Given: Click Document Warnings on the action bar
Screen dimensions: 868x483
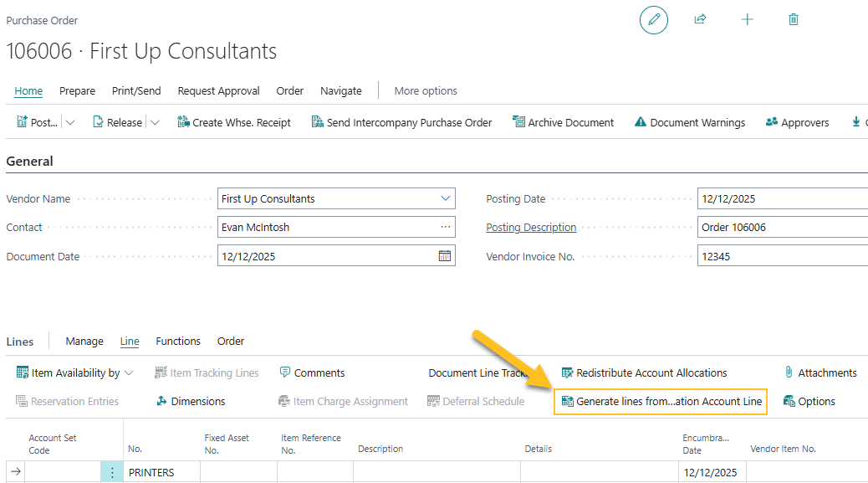Looking at the screenshot, I should pyautogui.click(x=690, y=122).
